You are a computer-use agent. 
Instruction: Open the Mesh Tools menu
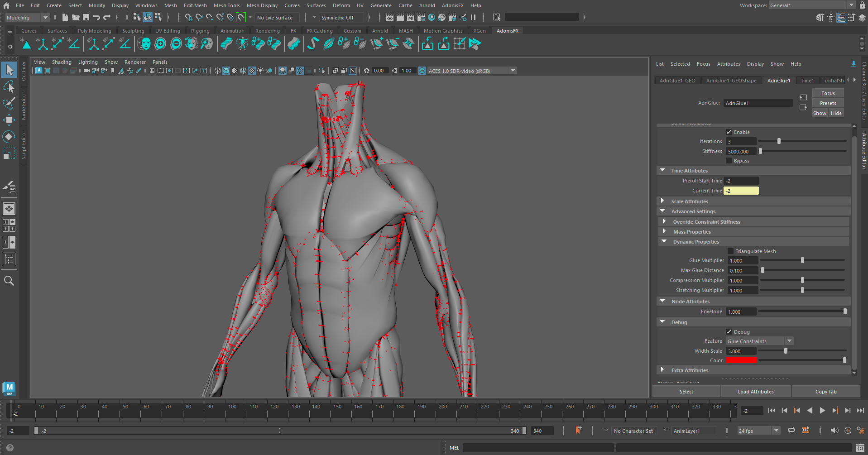coord(226,5)
